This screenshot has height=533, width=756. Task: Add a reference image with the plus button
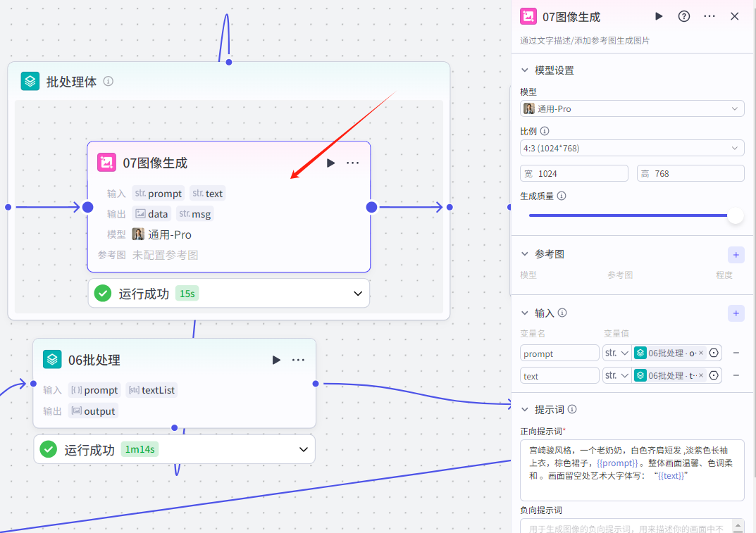click(736, 254)
